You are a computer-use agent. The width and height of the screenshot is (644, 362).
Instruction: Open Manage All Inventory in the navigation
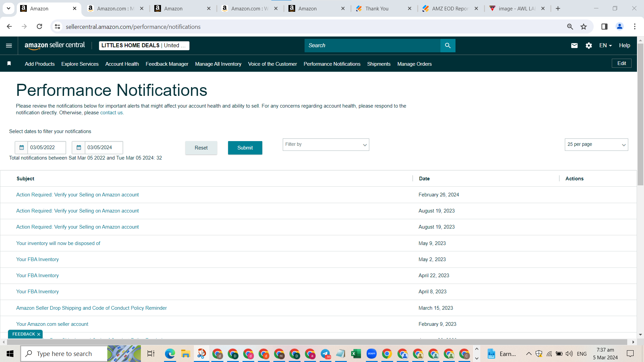218,64
